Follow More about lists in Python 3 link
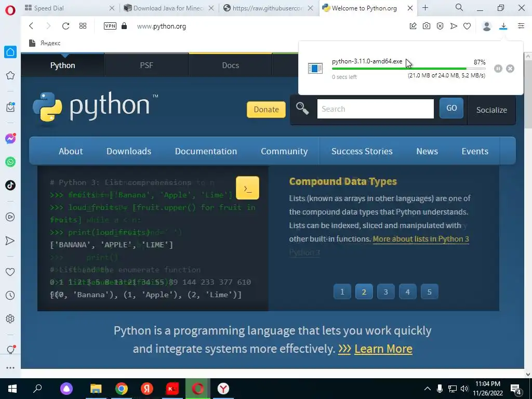The width and height of the screenshot is (532, 399). coord(421,239)
